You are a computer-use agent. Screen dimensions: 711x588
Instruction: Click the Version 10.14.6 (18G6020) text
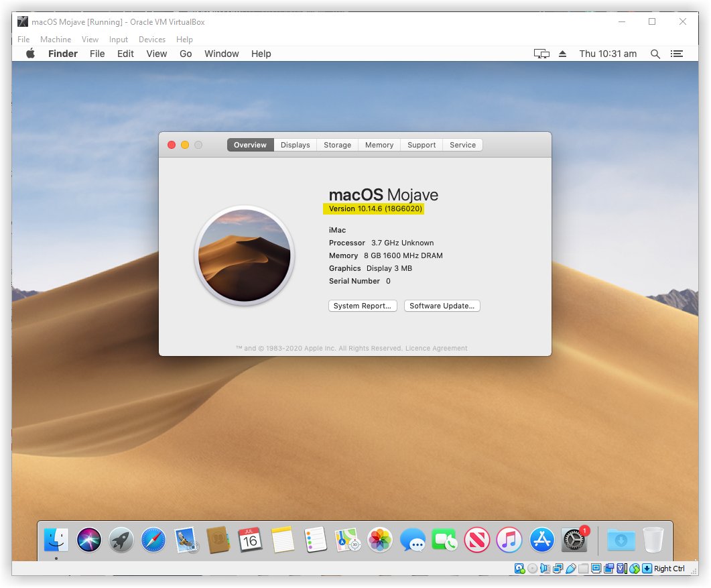(375, 209)
